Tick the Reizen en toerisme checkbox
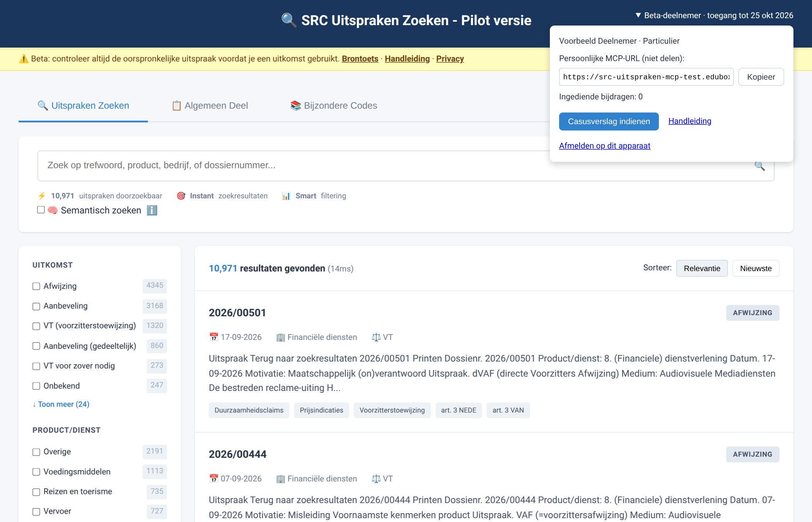This screenshot has height=522, width=812. (x=36, y=492)
